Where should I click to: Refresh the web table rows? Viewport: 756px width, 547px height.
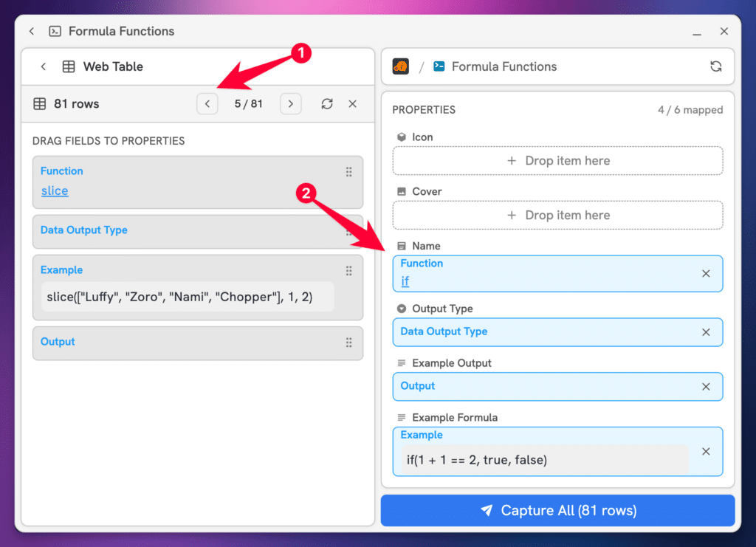tap(327, 104)
